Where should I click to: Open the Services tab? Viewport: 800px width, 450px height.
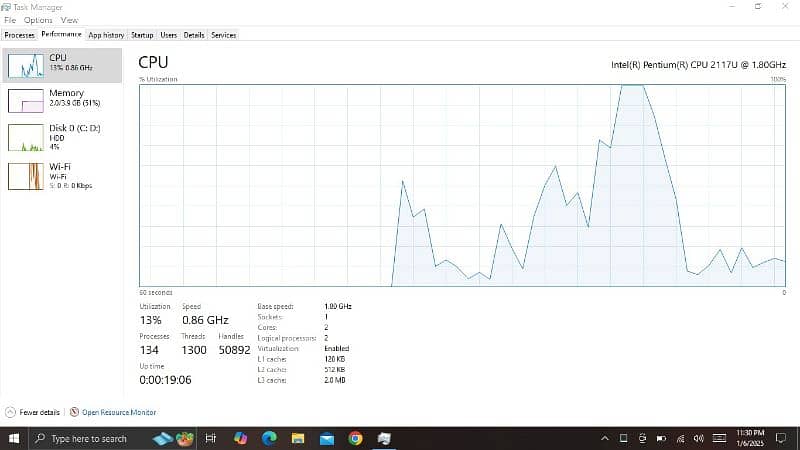tap(224, 35)
